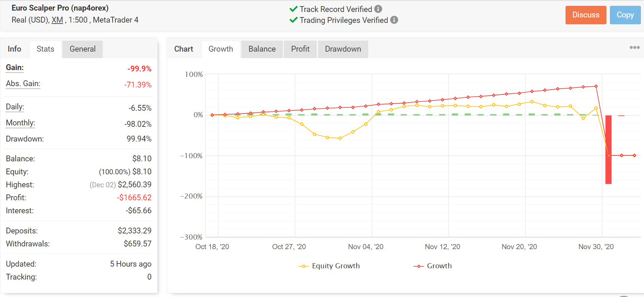Open the Growth chart tab
The width and height of the screenshot is (644, 297).
click(x=221, y=49)
